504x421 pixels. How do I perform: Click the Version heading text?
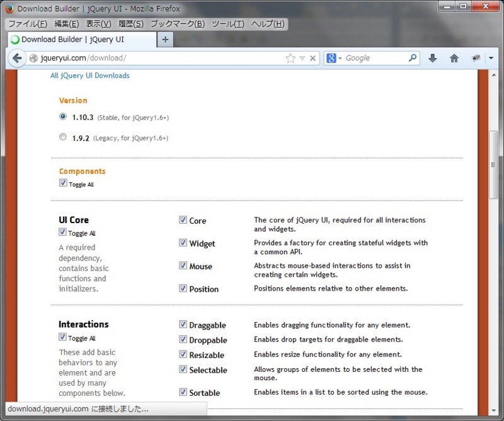click(73, 101)
